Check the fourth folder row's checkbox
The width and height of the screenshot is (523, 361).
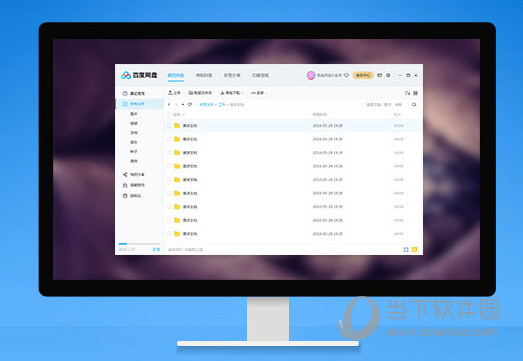(169, 166)
